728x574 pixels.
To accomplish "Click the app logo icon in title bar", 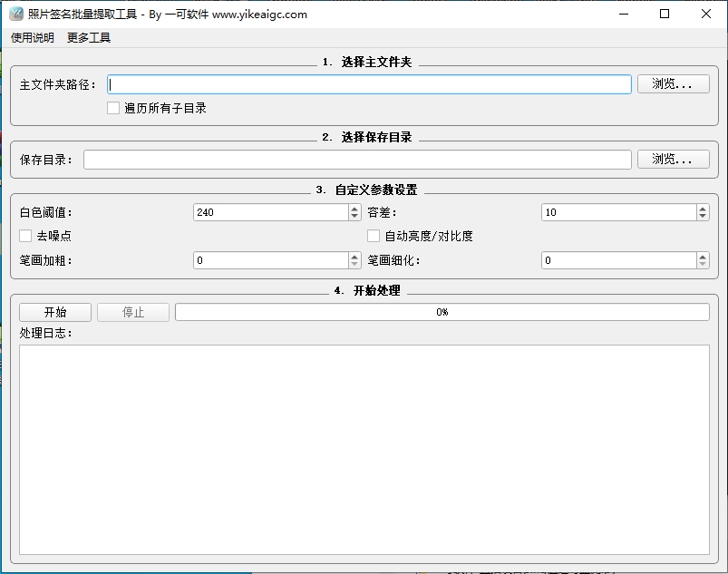I will [x=15, y=14].
